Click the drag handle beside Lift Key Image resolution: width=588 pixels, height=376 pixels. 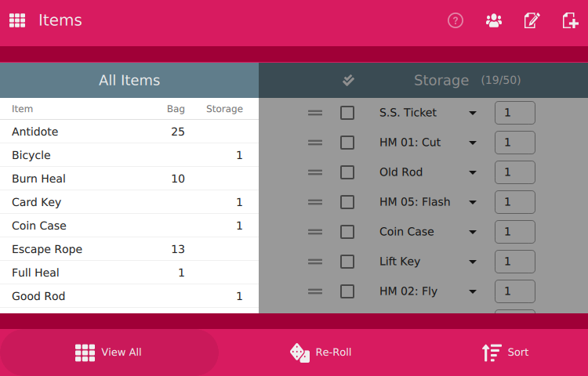coord(315,262)
